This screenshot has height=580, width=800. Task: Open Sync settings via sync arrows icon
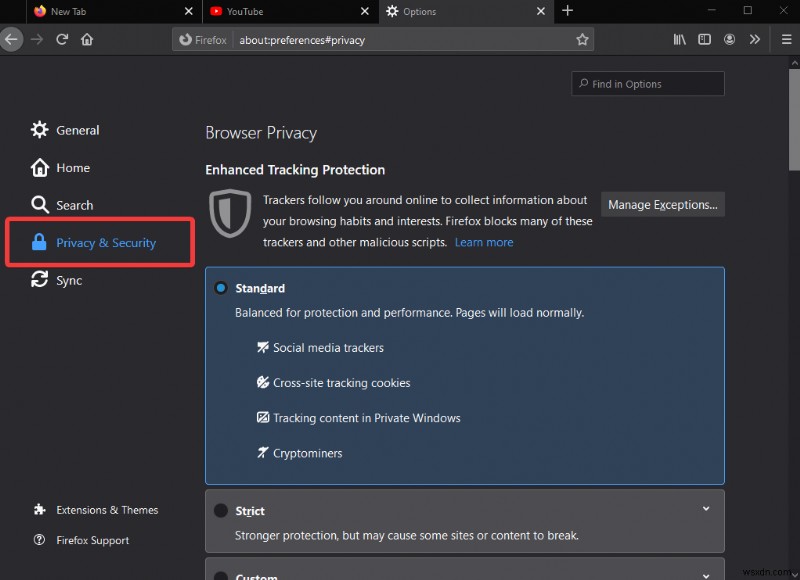39,280
